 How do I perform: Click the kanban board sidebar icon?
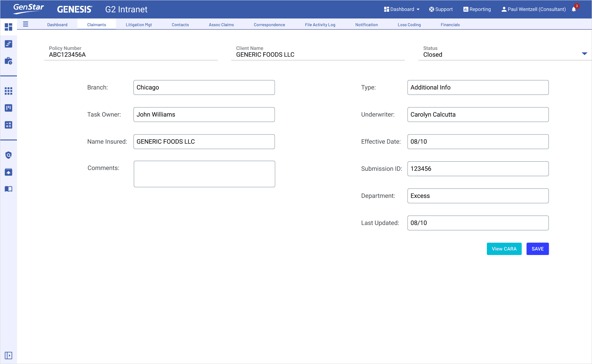(9, 108)
